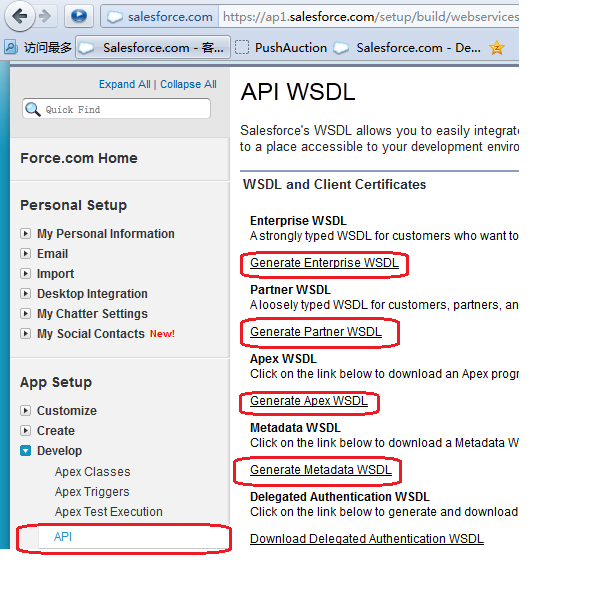Click Generate Apex WSDL link

click(309, 401)
